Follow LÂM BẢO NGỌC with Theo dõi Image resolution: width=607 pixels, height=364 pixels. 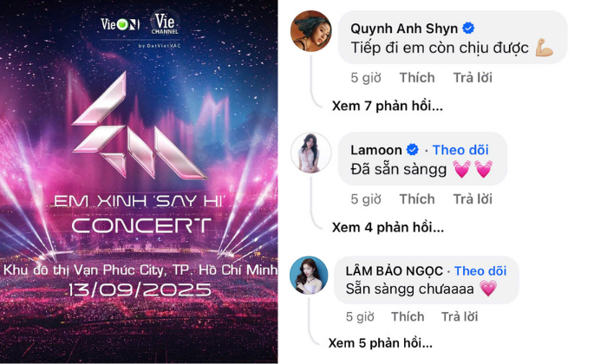[x=480, y=270]
